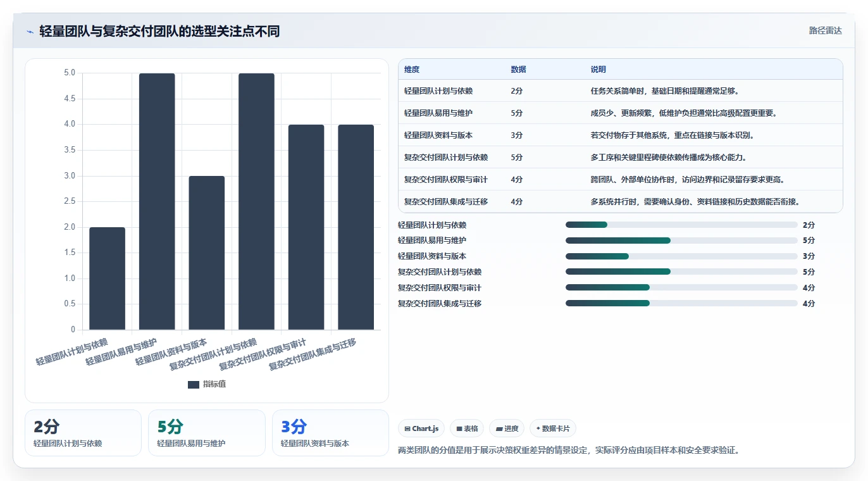This screenshot has height=481, width=868.
Task: Click the 说明 table column header
Action: [x=598, y=70]
